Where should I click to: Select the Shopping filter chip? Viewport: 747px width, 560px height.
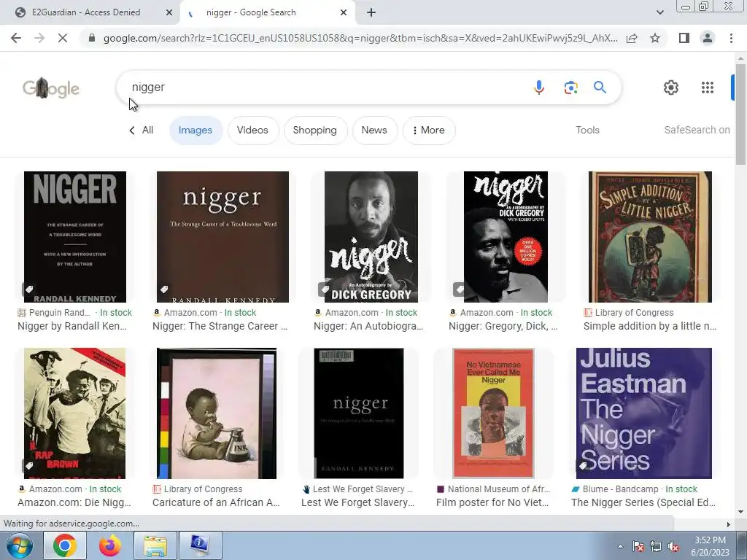click(x=315, y=130)
